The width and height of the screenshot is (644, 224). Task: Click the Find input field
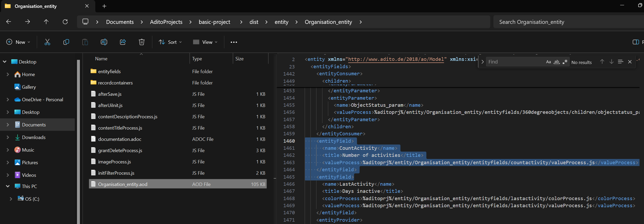click(515, 62)
